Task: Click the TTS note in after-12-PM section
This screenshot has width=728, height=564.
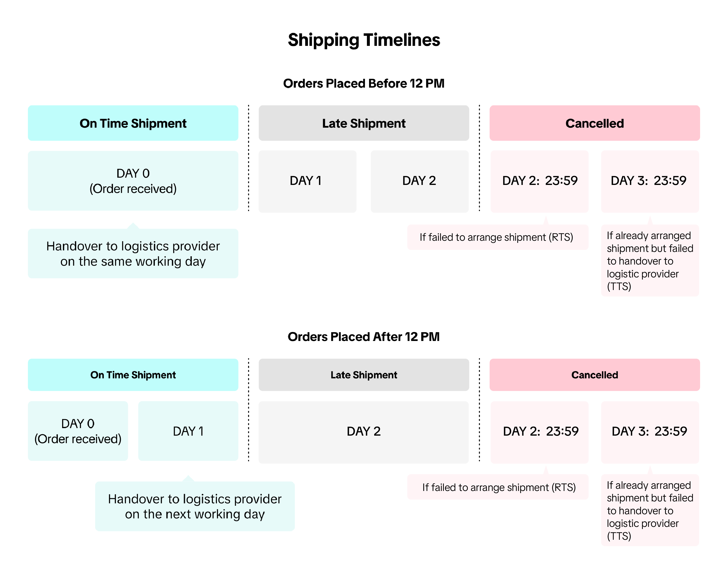Action: pyautogui.click(x=650, y=510)
